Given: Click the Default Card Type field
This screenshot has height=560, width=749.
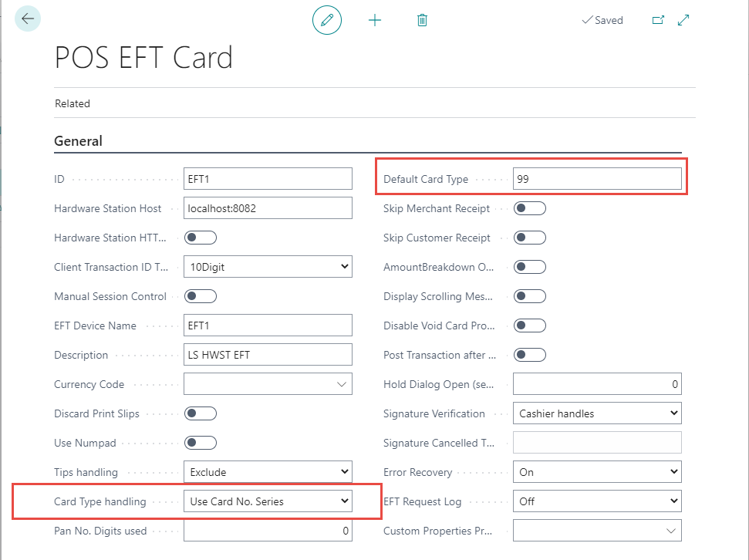Looking at the screenshot, I should coord(597,179).
